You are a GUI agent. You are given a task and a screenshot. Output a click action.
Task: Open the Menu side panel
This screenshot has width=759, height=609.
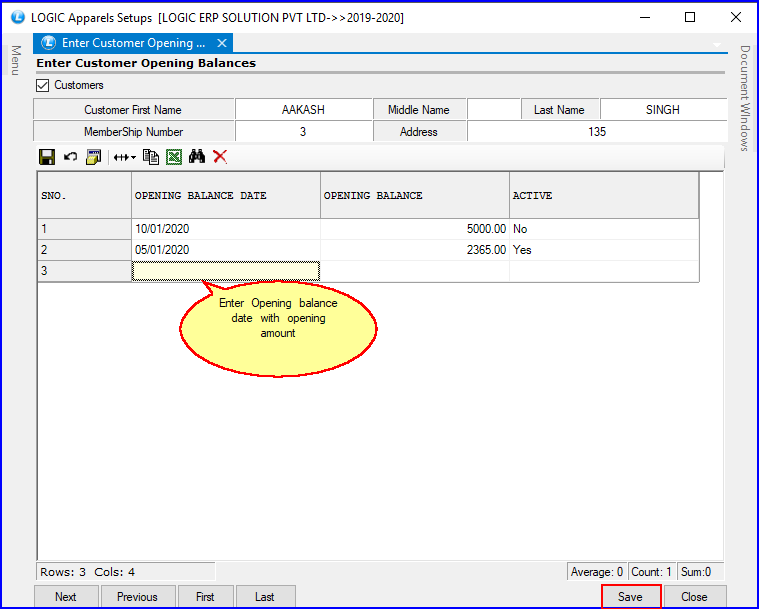click(x=15, y=60)
